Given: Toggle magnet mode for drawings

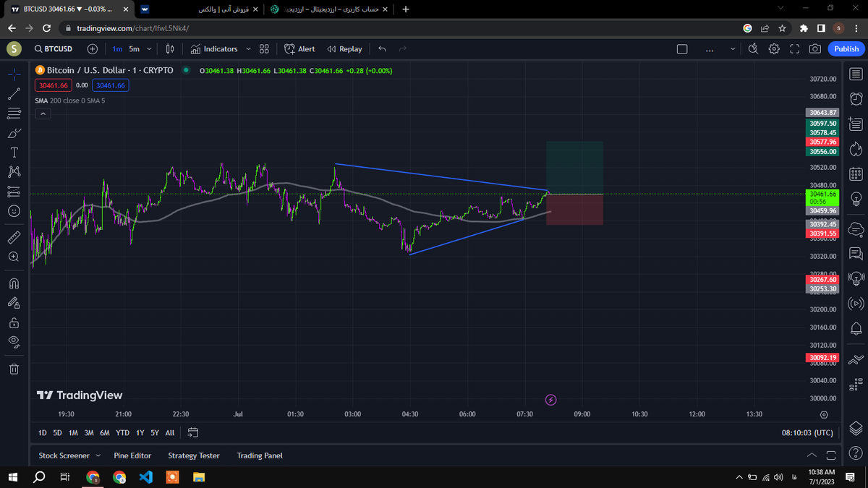Looking at the screenshot, I should [x=14, y=283].
